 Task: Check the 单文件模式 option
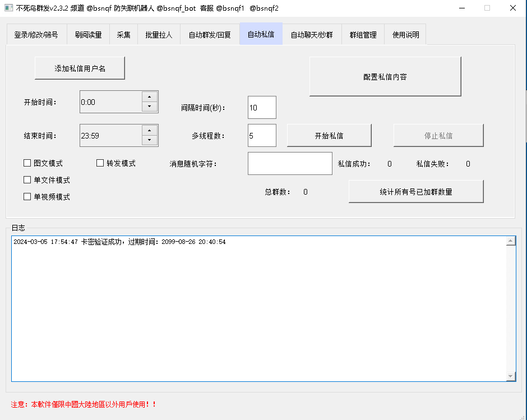tap(27, 180)
